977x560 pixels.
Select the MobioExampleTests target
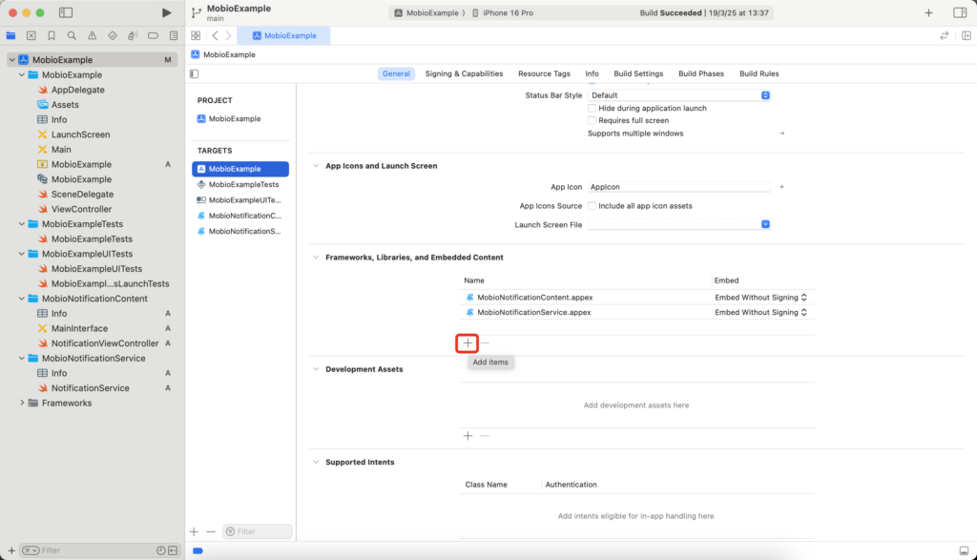pos(242,184)
